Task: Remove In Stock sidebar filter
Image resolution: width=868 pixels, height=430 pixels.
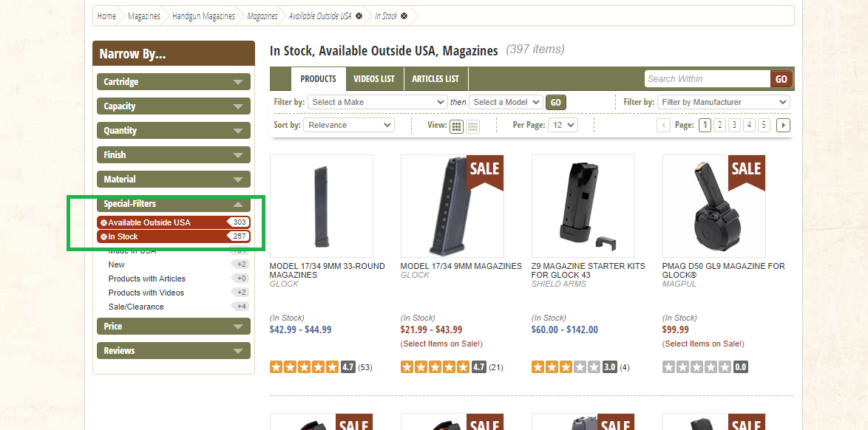Action: 104,237
